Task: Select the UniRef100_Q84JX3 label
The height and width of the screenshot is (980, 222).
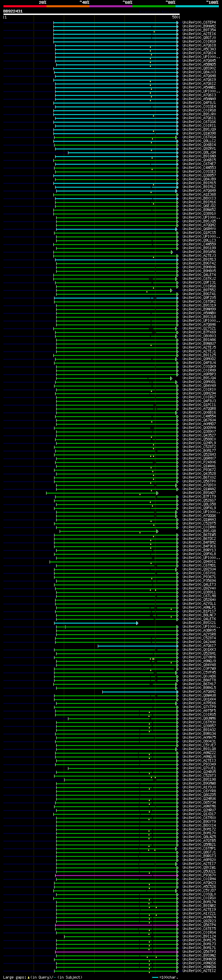Action: (x=199, y=72)
